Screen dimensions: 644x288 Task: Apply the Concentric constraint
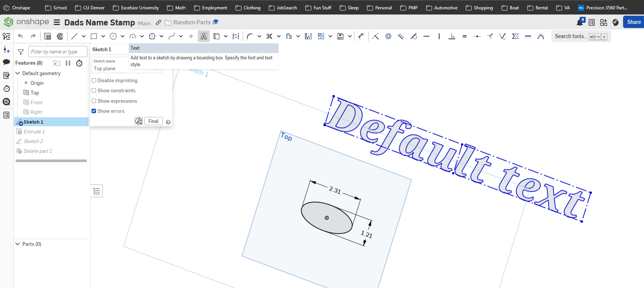tap(388, 36)
